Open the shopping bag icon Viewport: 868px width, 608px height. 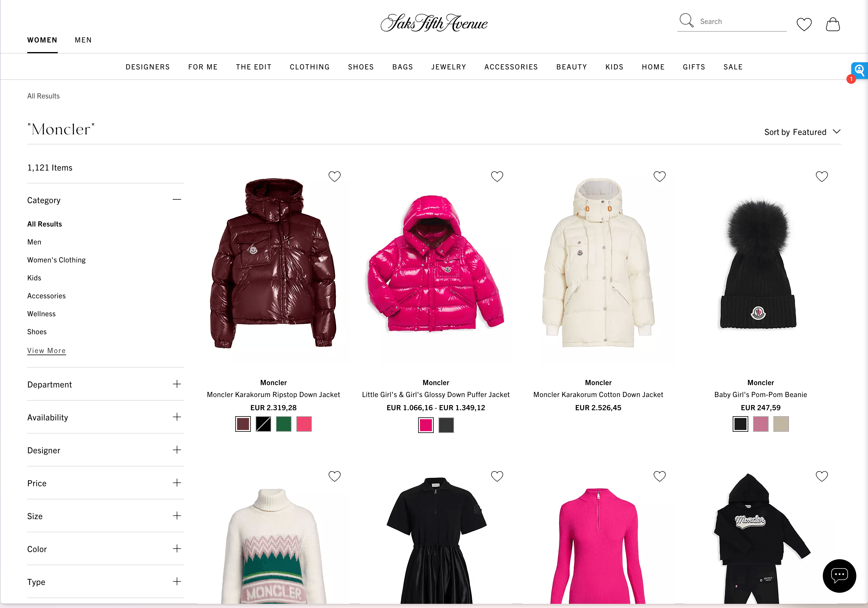[x=832, y=24]
